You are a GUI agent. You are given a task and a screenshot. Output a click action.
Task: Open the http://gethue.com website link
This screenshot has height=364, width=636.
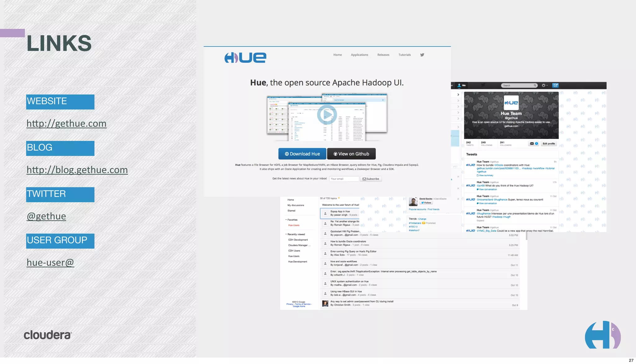tap(66, 124)
